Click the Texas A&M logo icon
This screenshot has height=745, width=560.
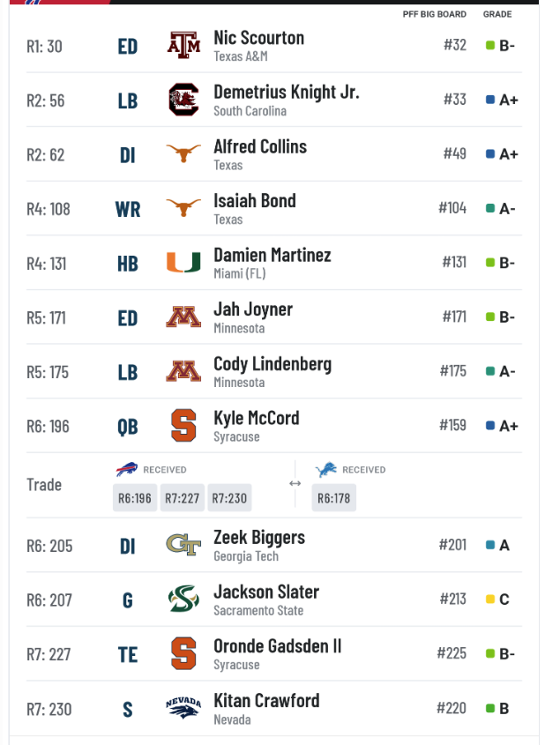click(183, 46)
